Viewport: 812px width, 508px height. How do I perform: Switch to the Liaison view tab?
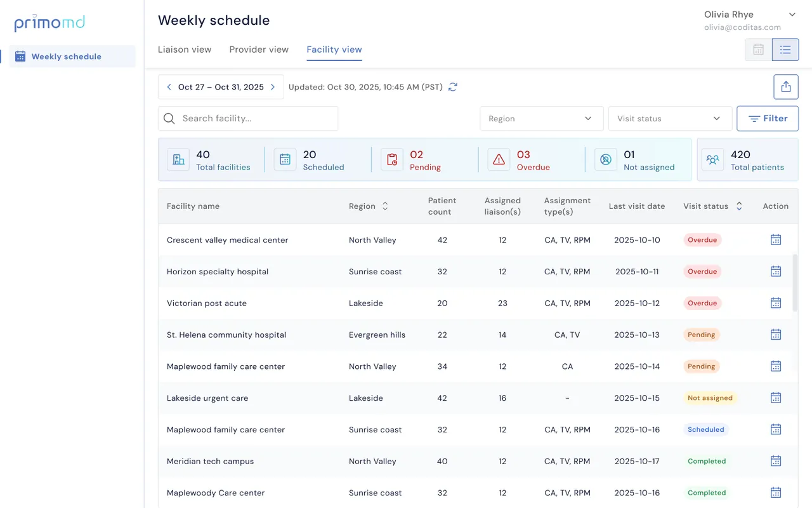(x=185, y=50)
